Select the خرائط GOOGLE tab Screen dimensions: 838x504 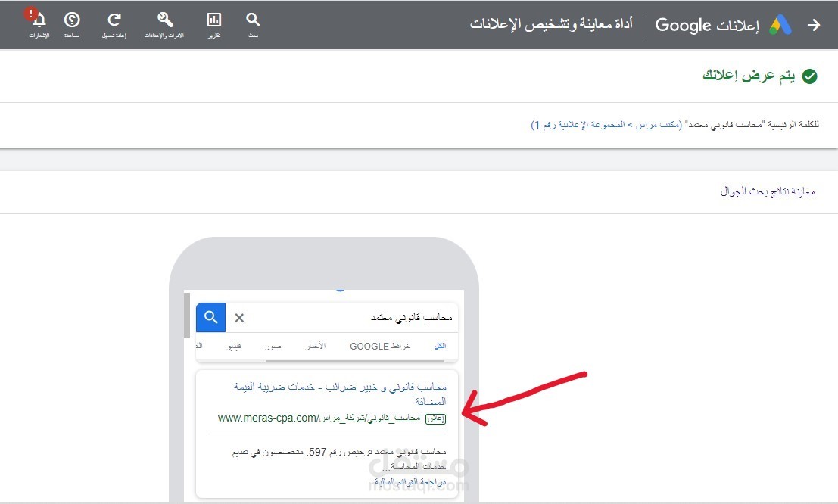pyautogui.click(x=380, y=347)
